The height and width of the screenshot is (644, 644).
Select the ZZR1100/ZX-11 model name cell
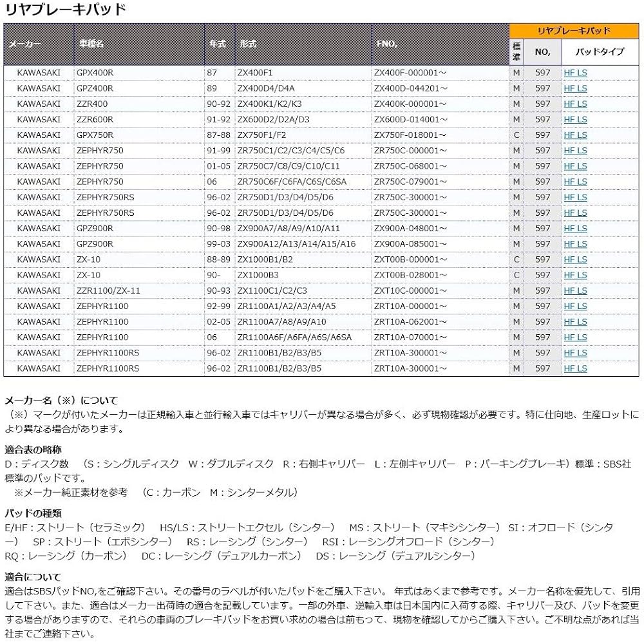pos(139,291)
